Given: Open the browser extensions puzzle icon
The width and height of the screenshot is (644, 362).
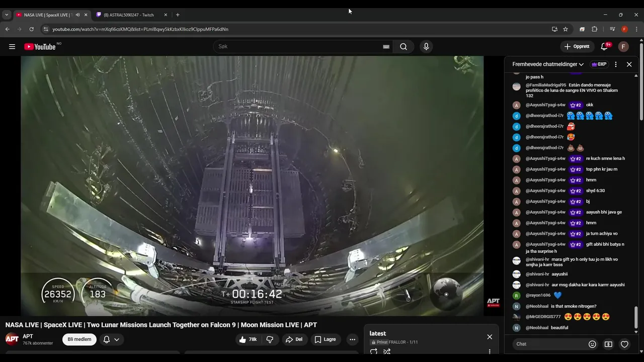Looking at the screenshot, I should click(594, 29).
